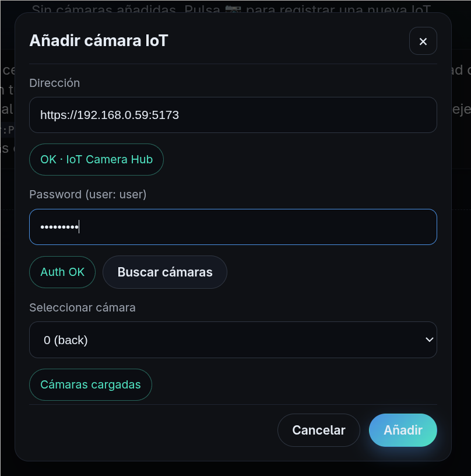Click Añadir to add the camera
Screen dimensions: 471x476
click(x=403, y=430)
